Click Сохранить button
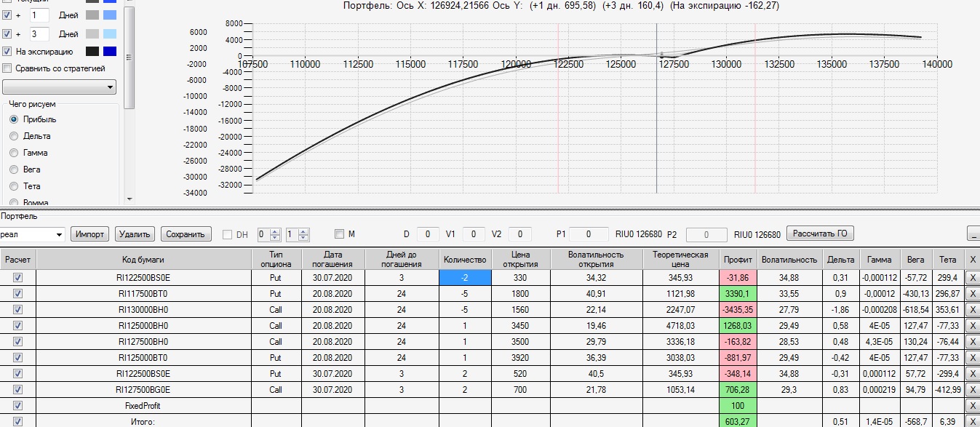980x427 pixels. click(186, 234)
